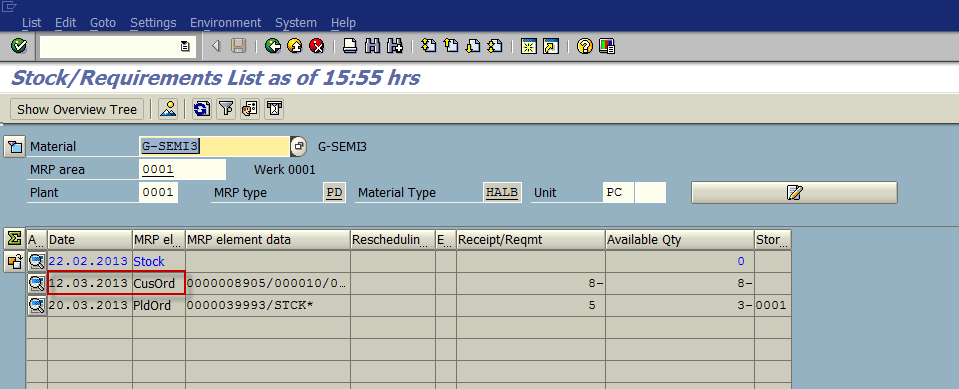Click the Available Qty column header
Viewport: 959px width, 389px height.
(679, 240)
